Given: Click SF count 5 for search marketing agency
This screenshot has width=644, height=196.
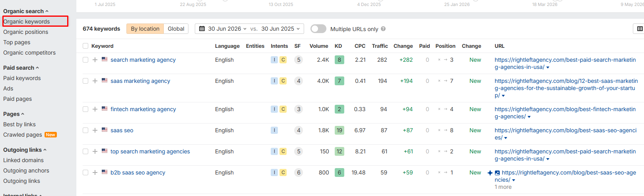Looking at the screenshot, I should (x=299, y=60).
